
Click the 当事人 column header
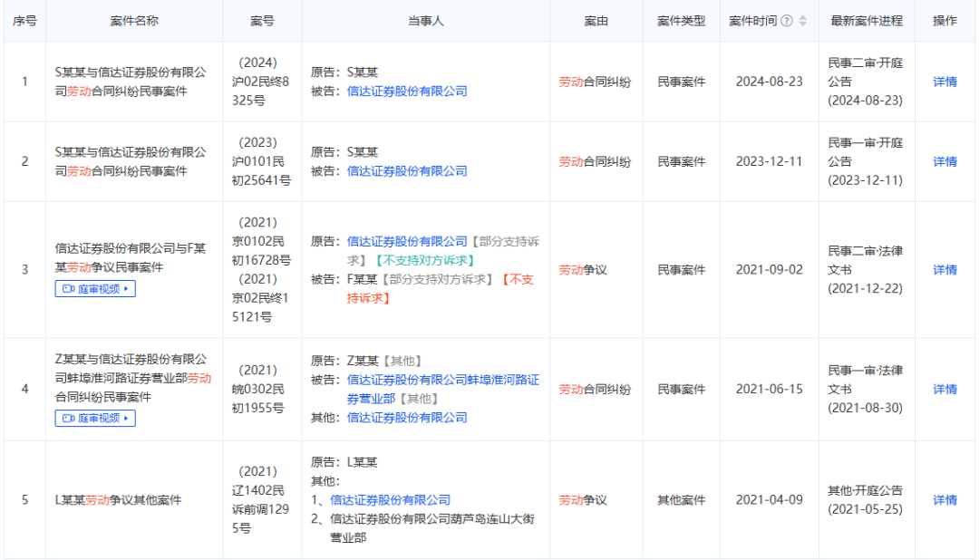(x=426, y=21)
